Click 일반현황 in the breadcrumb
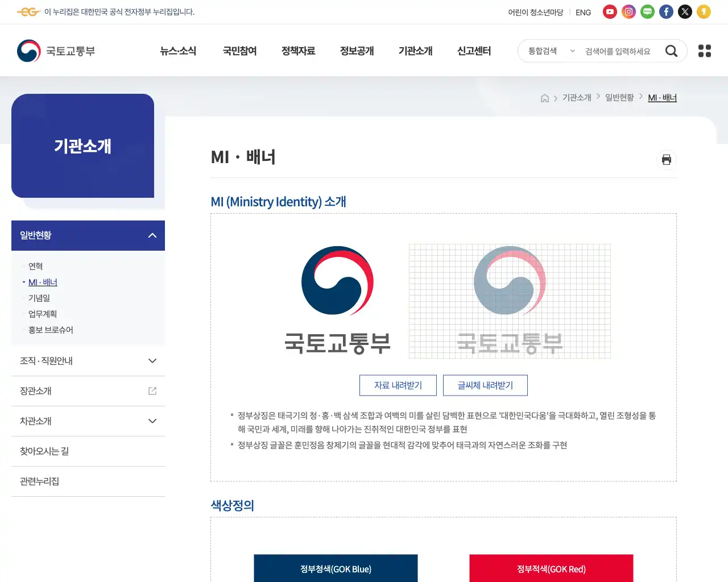The image size is (728, 582). (619, 98)
